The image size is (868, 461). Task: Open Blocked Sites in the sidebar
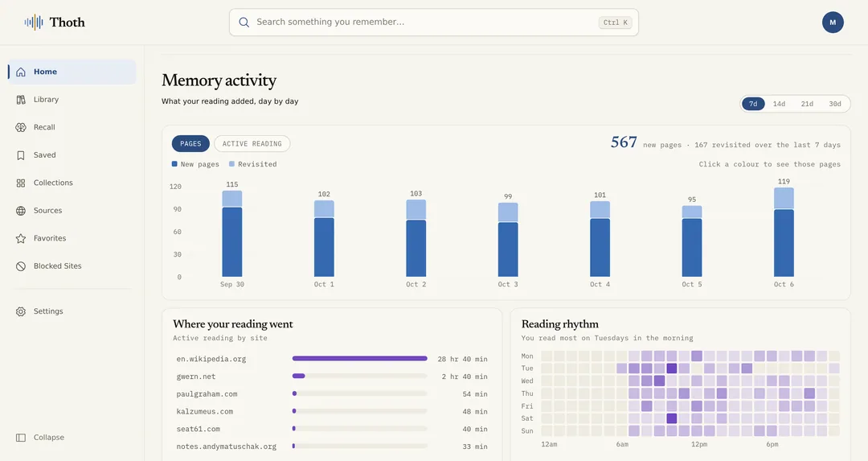point(72,266)
